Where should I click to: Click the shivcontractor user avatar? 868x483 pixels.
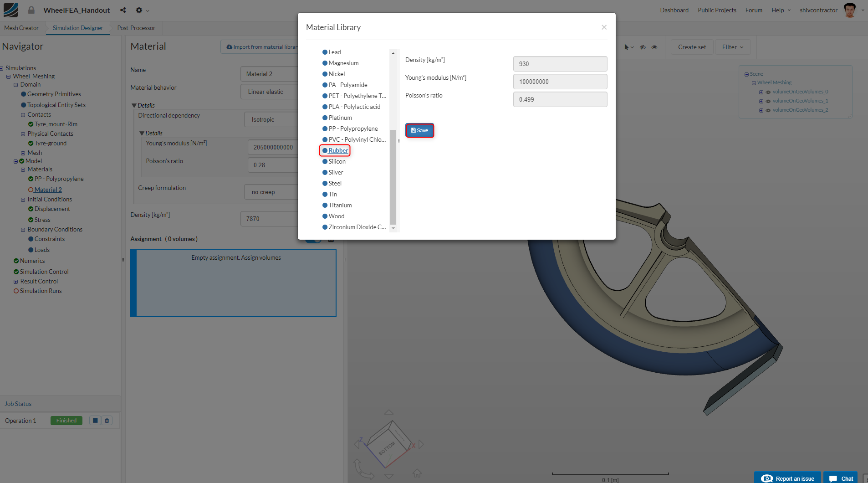pyautogui.click(x=850, y=10)
